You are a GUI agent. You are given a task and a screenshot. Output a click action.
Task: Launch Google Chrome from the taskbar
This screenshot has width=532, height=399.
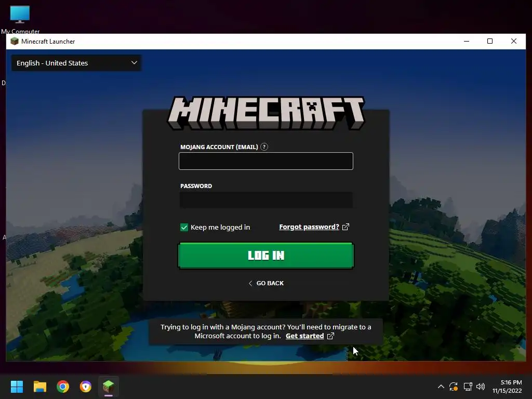(63, 387)
